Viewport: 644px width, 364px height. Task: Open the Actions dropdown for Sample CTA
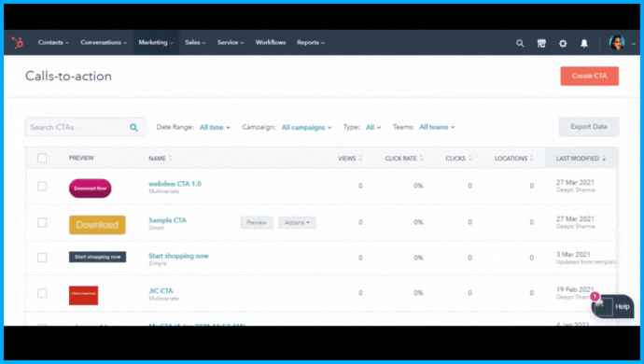pos(297,223)
